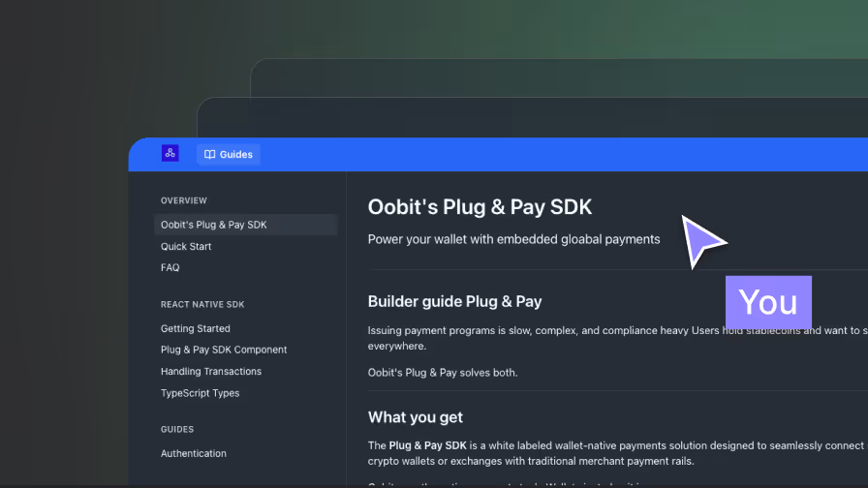Screen dimensions: 868x488
Task: Open the Quick Start page
Action: [x=186, y=246]
